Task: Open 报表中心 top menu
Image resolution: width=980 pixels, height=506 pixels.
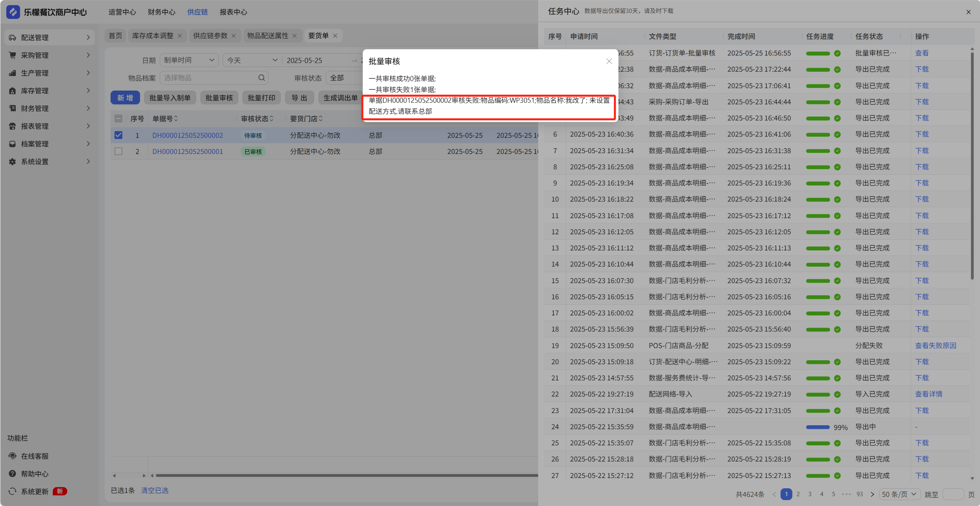Action: (233, 12)
